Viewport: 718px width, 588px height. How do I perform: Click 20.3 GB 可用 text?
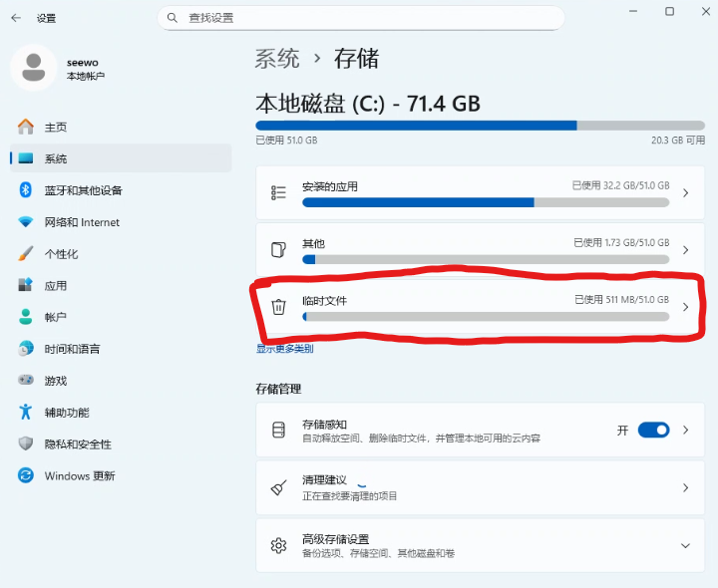[x=678, y=140]
